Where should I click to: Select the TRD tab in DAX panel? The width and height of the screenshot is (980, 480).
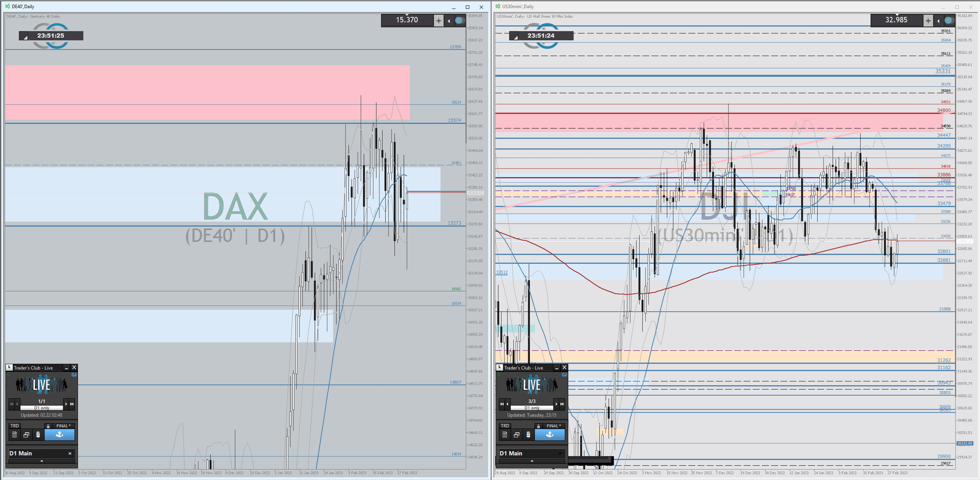pyautogui.click(x=14, y=426)
